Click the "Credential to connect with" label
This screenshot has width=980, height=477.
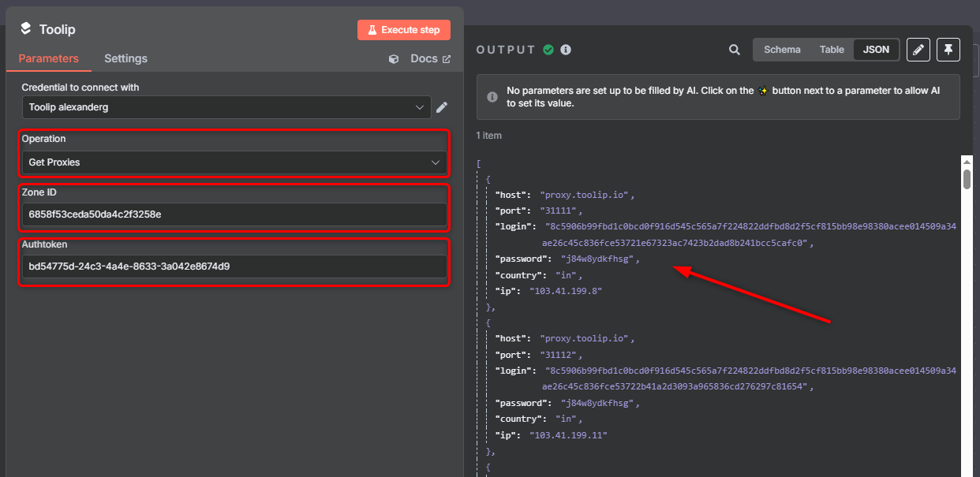pos(80,88)
